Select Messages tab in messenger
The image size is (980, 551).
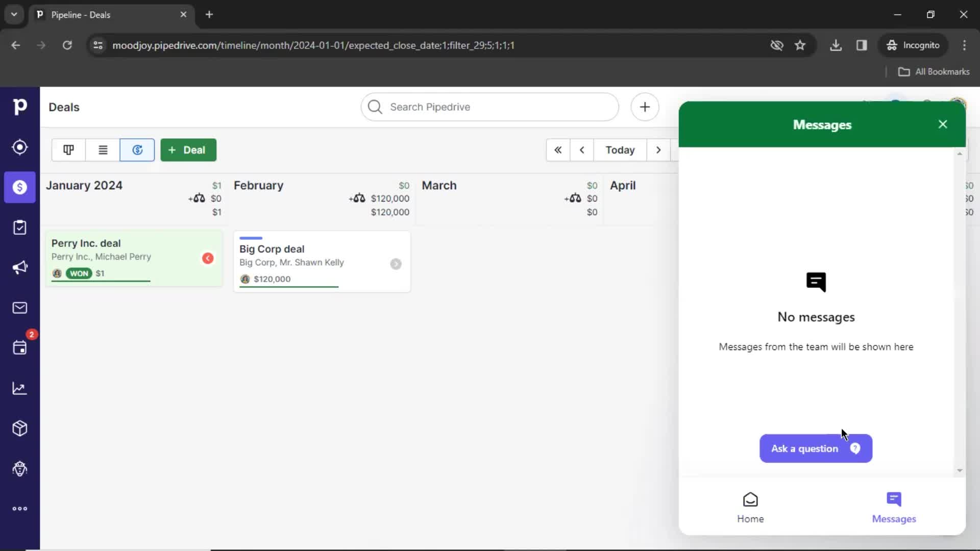[x=894, y=508]
